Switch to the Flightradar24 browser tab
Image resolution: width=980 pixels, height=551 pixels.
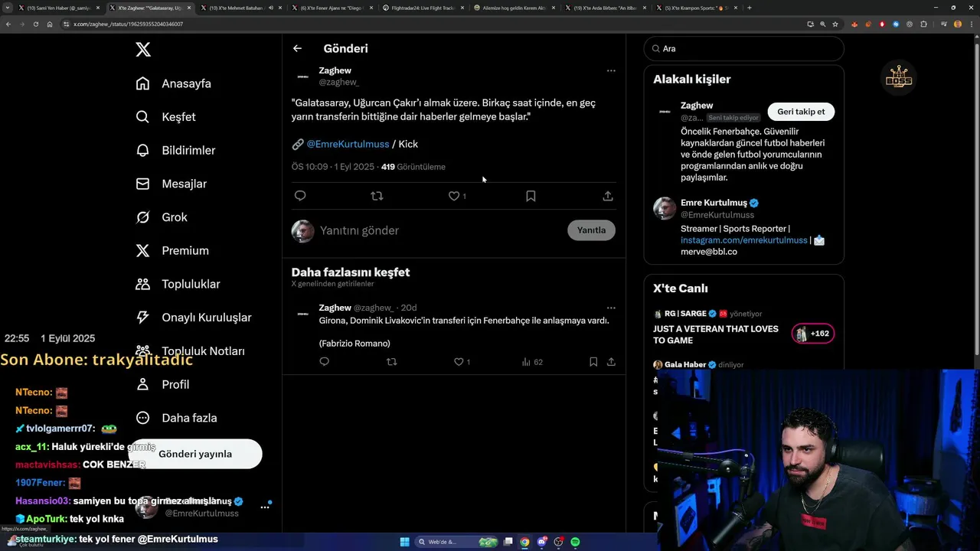click(423, 8)
